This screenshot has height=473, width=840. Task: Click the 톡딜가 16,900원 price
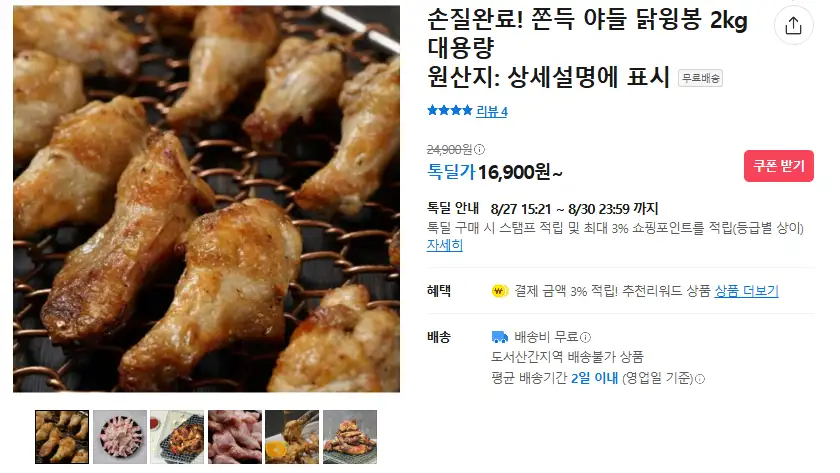pyautogui.click(x=494, y=172)
